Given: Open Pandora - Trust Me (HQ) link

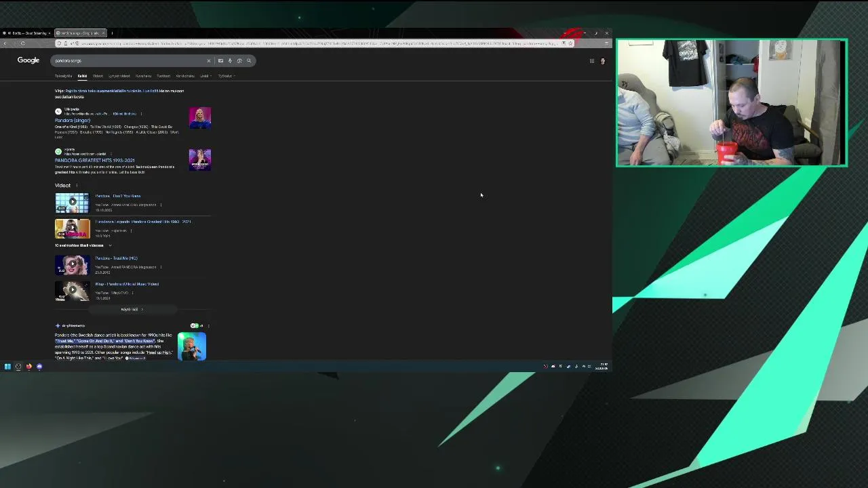Looking at the screenshot, I should pyautogui.click(x=116, y=258).
